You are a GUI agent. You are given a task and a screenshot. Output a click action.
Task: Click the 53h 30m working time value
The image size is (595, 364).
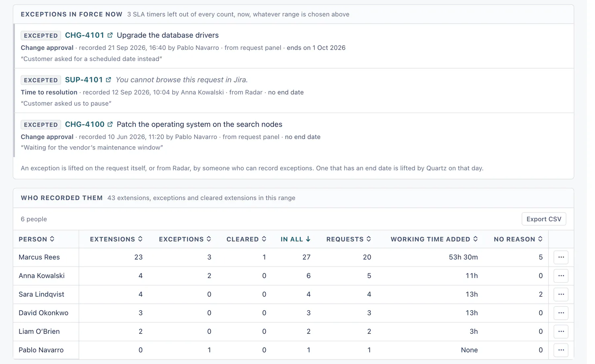463,257
